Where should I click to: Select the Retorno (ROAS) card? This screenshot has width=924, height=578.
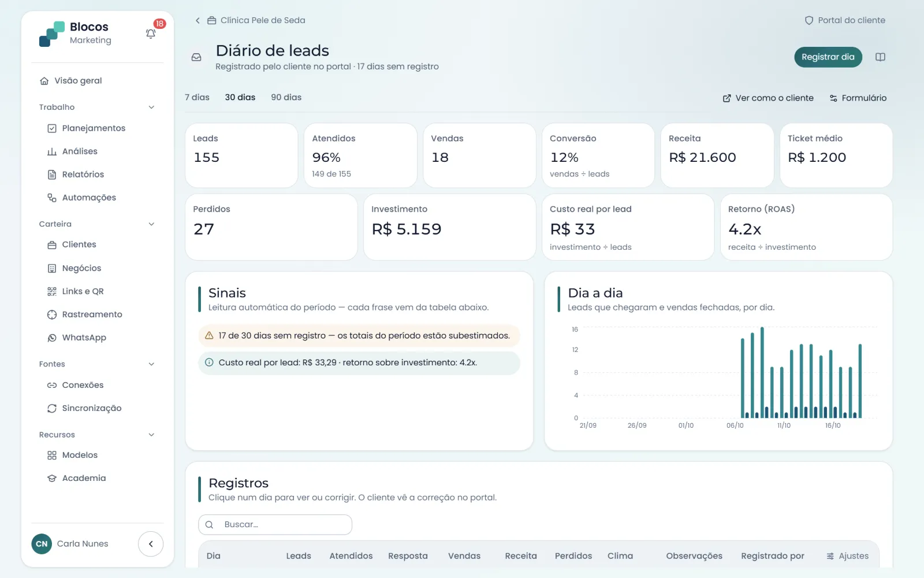(806, 227)
